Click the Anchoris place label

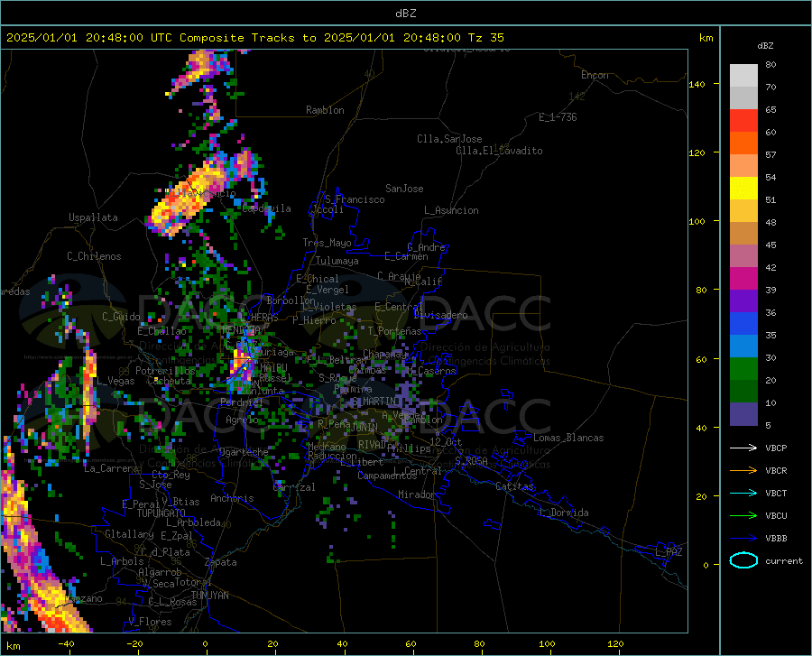[x=232, y=498]
